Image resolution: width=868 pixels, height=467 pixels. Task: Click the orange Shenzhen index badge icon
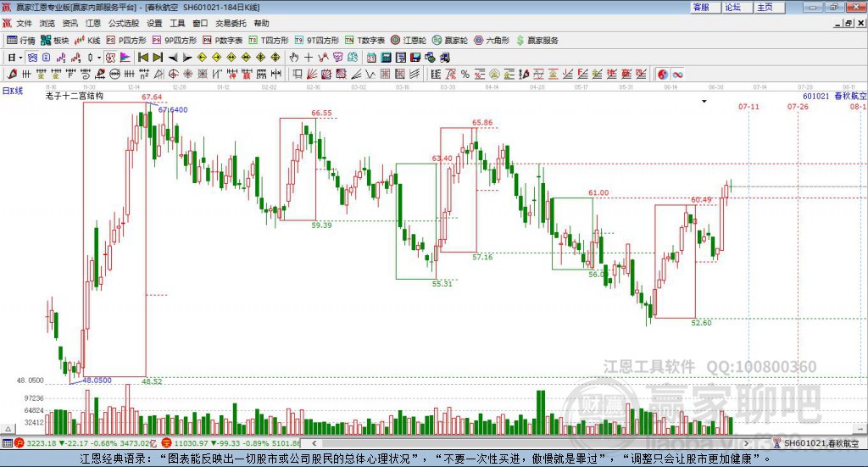(x=167, y=442)
